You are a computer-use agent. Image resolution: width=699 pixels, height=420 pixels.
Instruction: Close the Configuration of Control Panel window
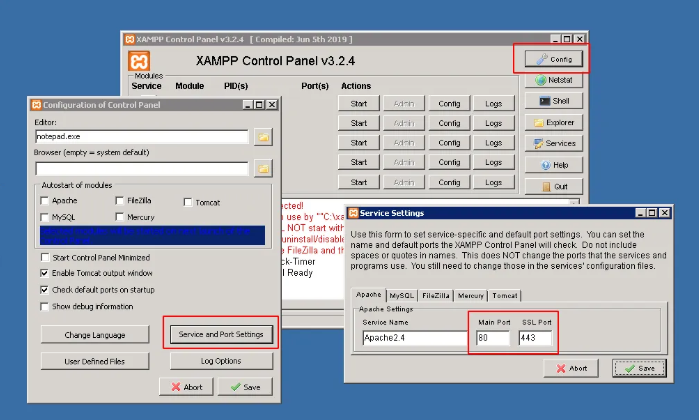(271, 105)
